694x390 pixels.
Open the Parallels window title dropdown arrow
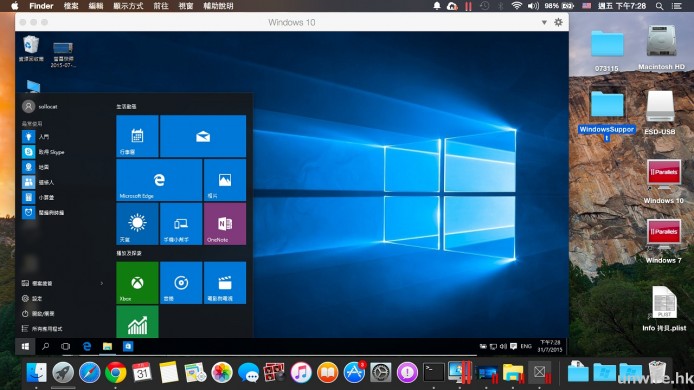click(x=544, y=23)
